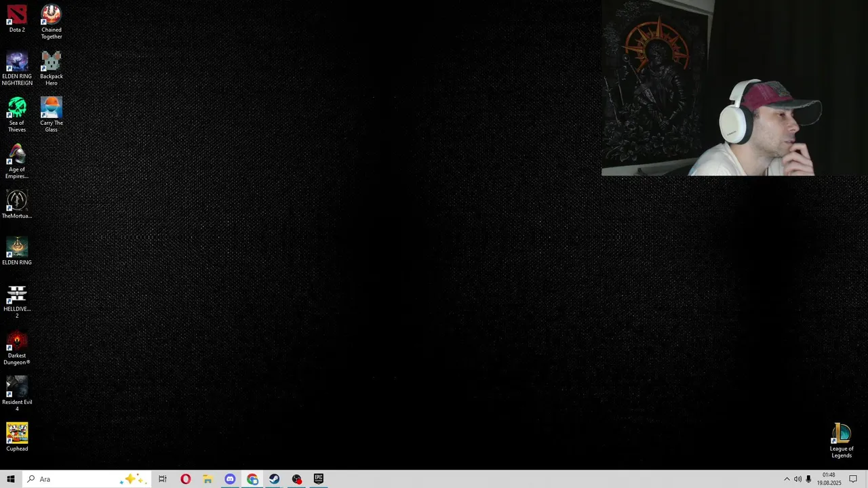The width and height of the screenshot is (868, 488).
Task: Select the ELDEN RING NIGHTREIGN shortcut
Action: (x=17, y=68)
